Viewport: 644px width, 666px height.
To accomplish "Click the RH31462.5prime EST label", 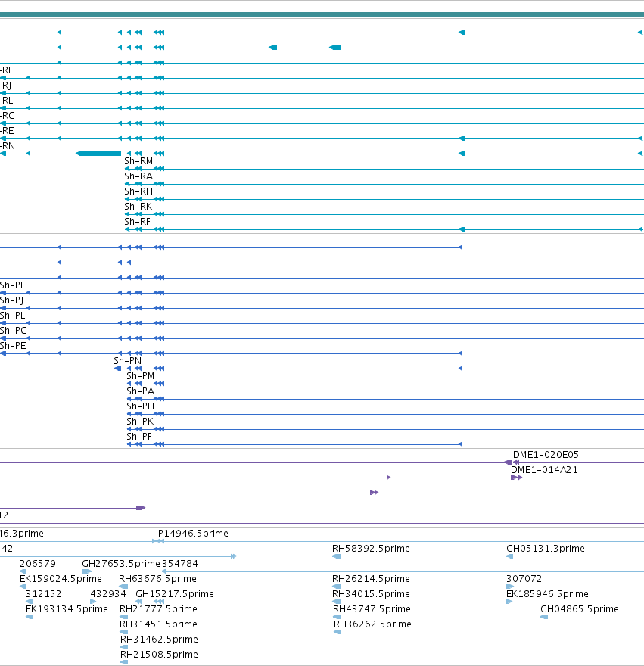I will [160, 640].
